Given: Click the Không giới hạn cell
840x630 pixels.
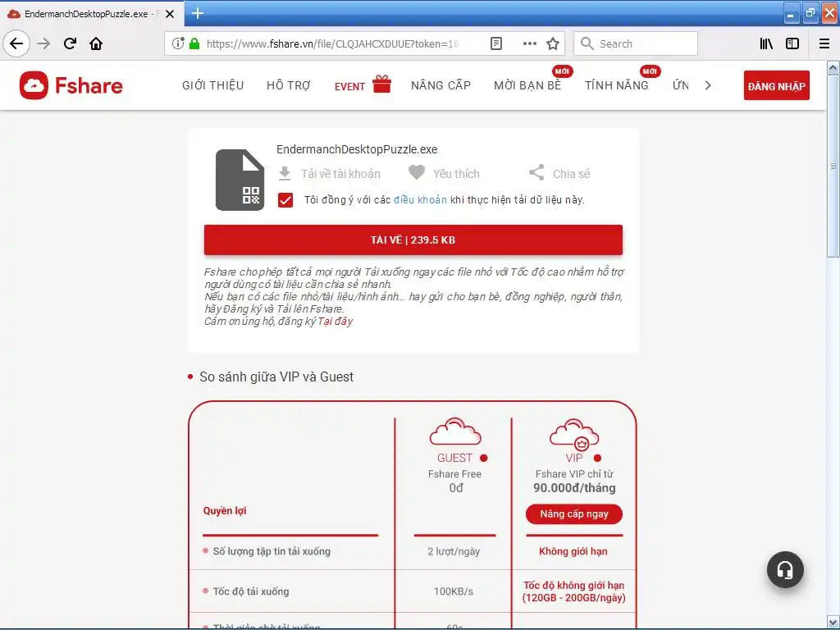Looking at the screenshot, I should (x=573, y=551).
